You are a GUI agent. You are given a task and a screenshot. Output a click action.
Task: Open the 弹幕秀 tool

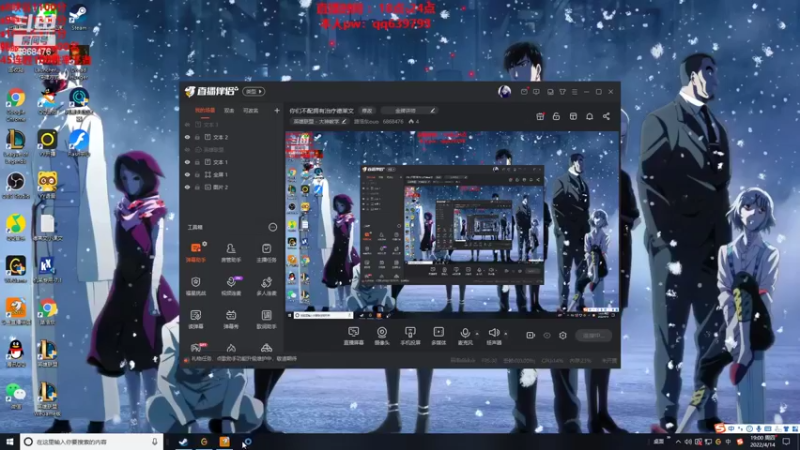(231, 319)
